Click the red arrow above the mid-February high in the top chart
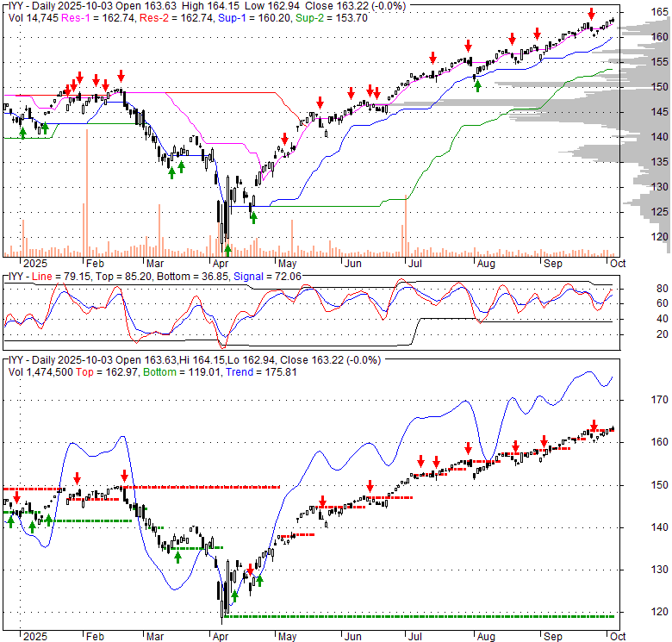This screenshot has height=642, width=672. pos(121,75)
